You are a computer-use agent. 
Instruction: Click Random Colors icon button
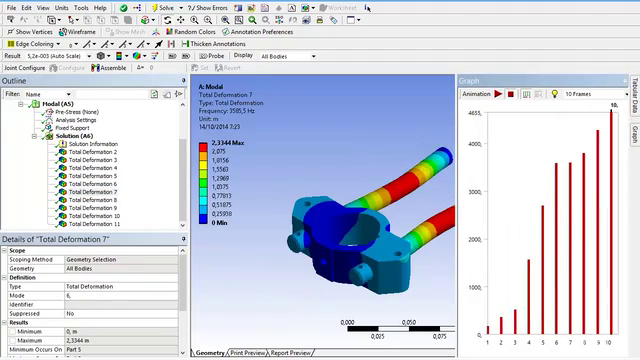(x=191, y=32)
